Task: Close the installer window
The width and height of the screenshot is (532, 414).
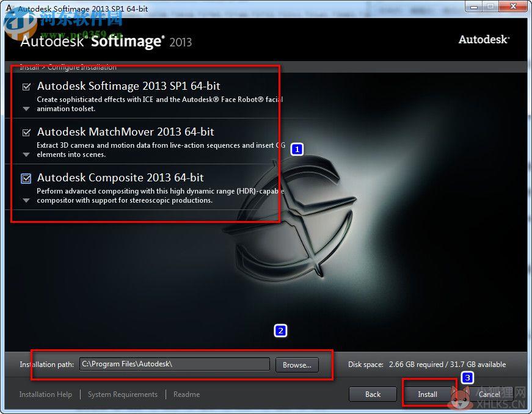Action: click(x=513, y=7)
